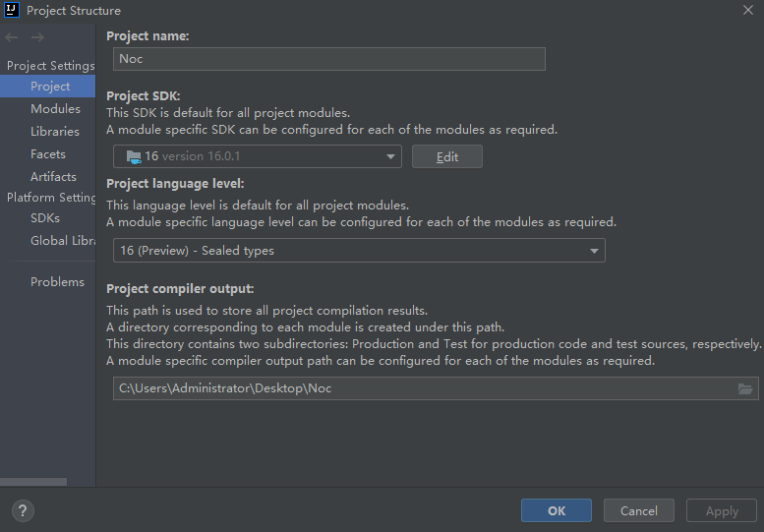Click the folder browse icon in output path
This screenshot has height=532, width=764.
tap(745, 388)
